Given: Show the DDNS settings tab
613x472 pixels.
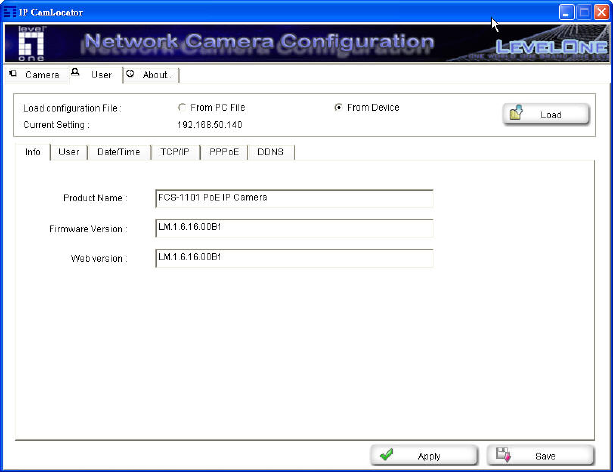Looking at the screenshot, I should point(270,152).
